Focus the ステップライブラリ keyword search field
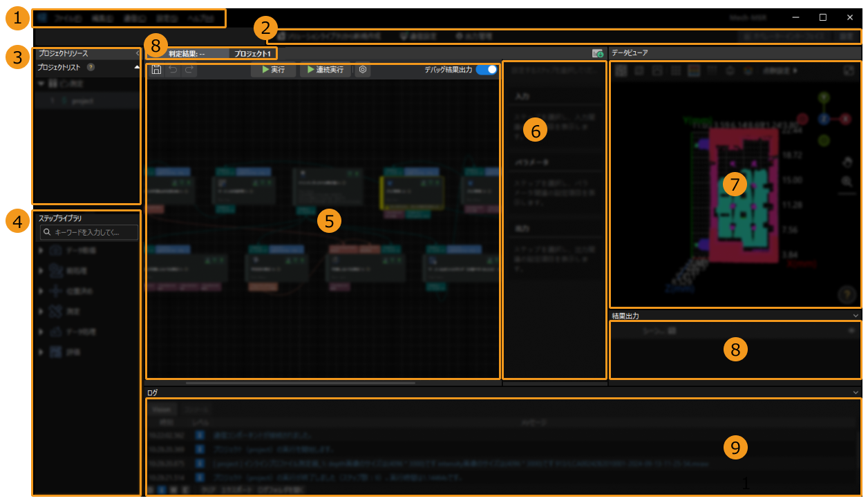The image size is (868, 503). 88,232
